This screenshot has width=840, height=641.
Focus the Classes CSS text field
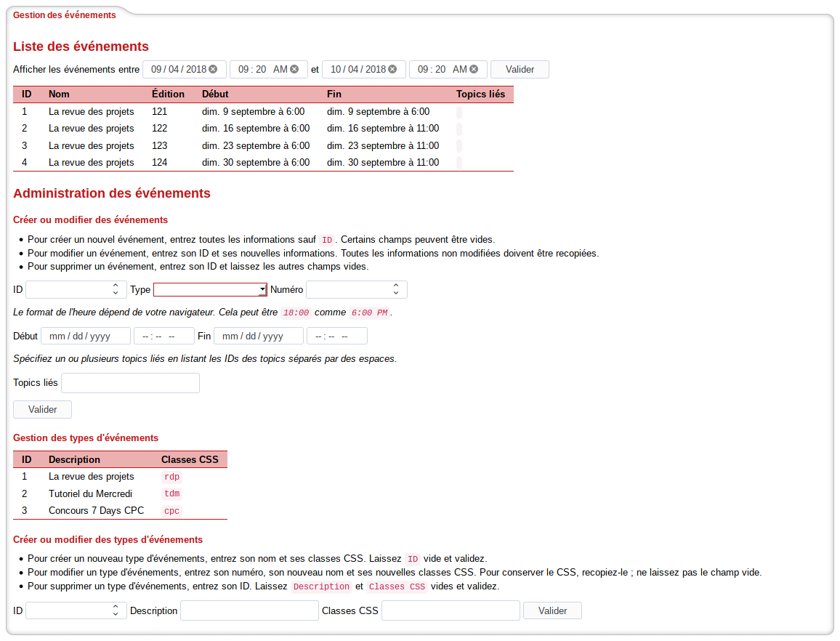coord(451,610)
